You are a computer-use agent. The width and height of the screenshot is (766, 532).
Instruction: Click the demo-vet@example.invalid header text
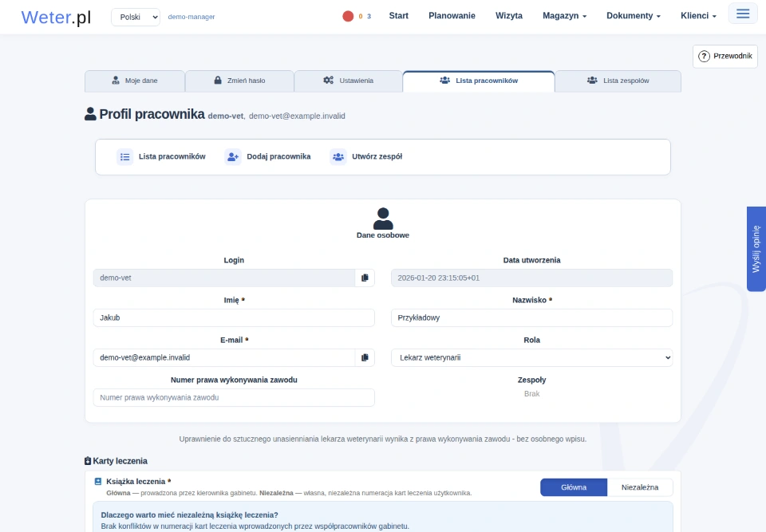point(297,116)
